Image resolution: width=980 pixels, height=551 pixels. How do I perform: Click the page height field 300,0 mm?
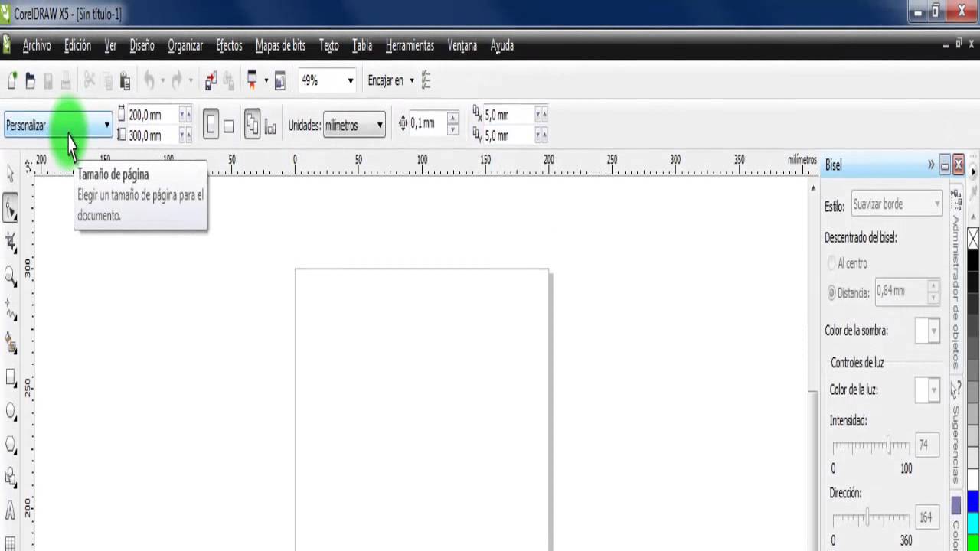152,135
